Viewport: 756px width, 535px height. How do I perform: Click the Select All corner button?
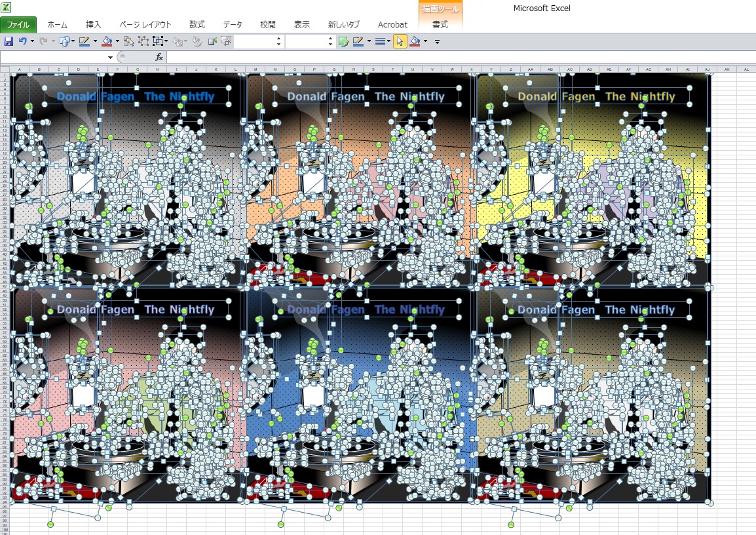(5, 69)
